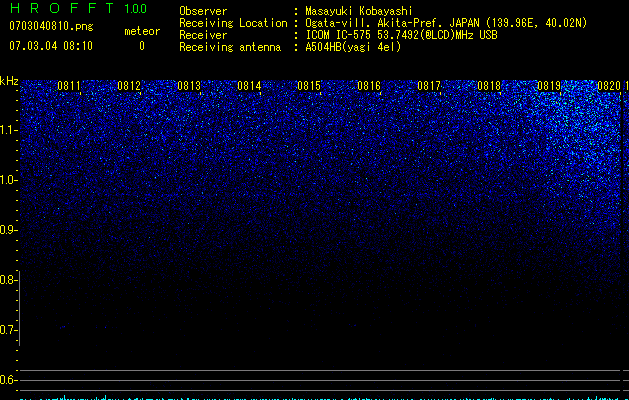629x400 pixels.
Task: Click the 0.7 kHz axis tick label
Action: pos(8,330)
